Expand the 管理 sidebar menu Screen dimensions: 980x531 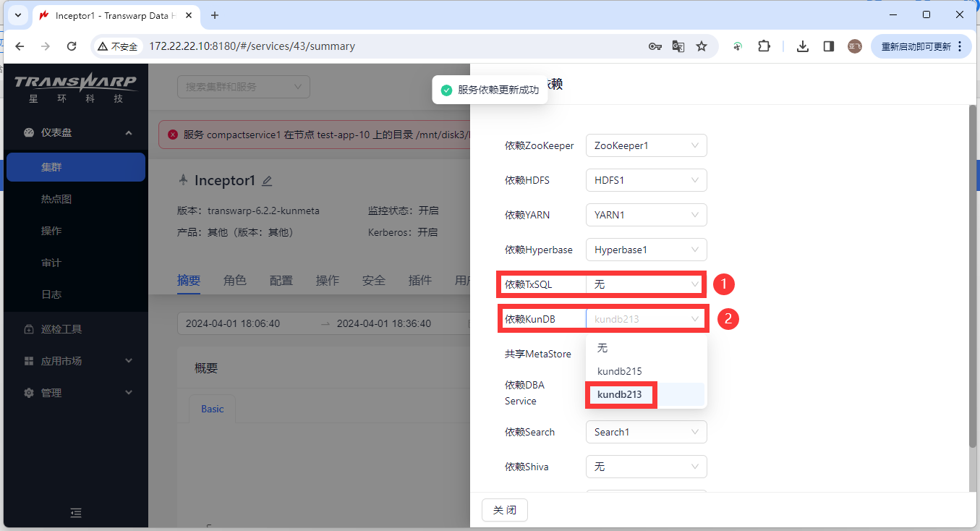point(76,393)
